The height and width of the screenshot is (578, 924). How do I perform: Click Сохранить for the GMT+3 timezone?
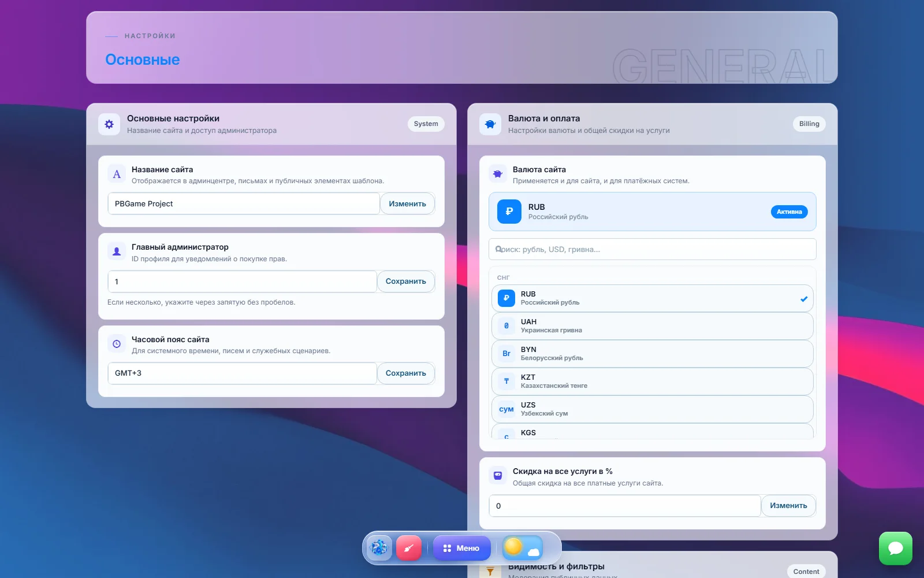(406, 373)
